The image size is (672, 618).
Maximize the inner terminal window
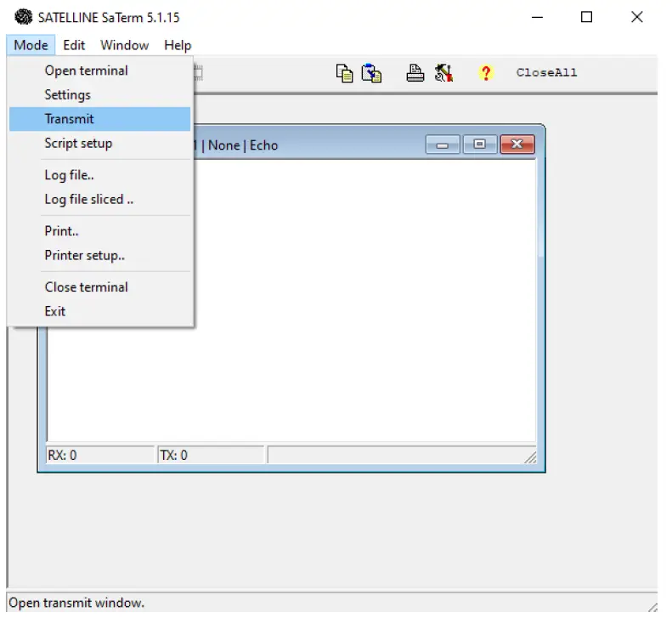[479, 145]
